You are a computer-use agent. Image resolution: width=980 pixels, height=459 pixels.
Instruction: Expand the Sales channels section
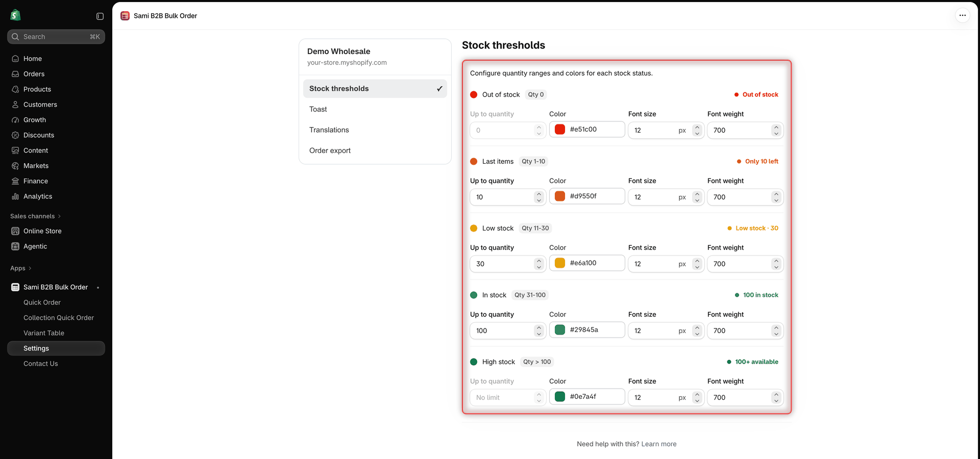click(x=35, y=216)
